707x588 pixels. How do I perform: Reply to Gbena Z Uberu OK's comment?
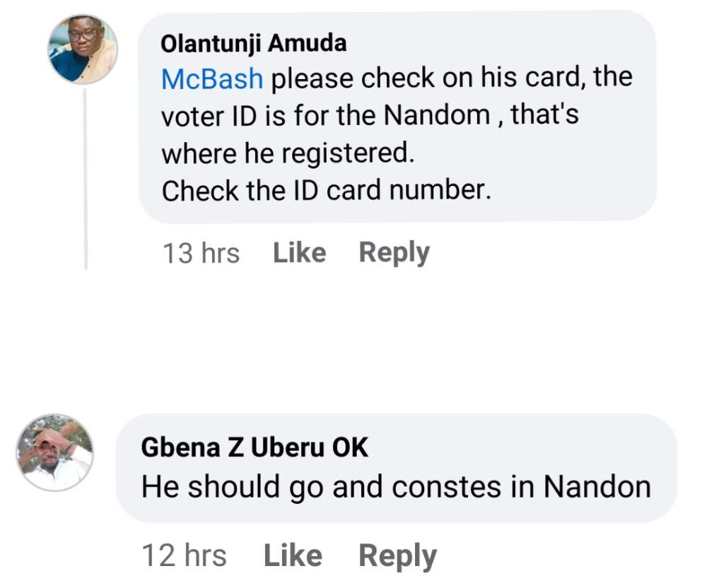[397, 555]
